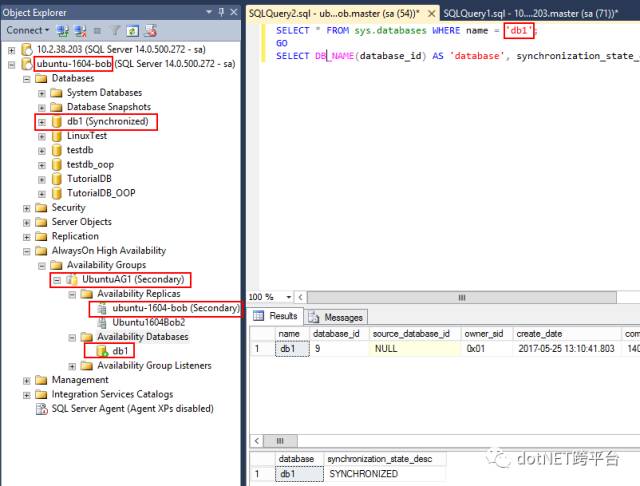Switch to SQLQuery1.sql tab
The image size is (640, 486).
(531, 13)
